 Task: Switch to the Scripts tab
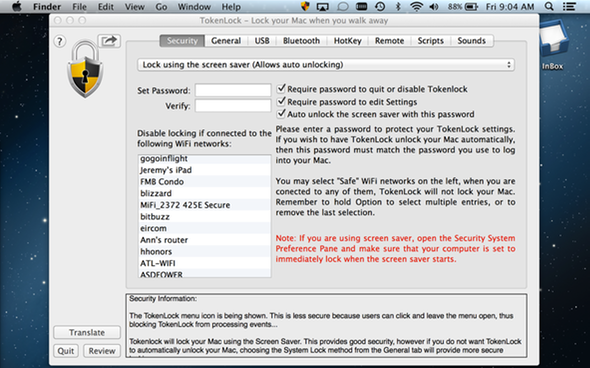(430, 41)
